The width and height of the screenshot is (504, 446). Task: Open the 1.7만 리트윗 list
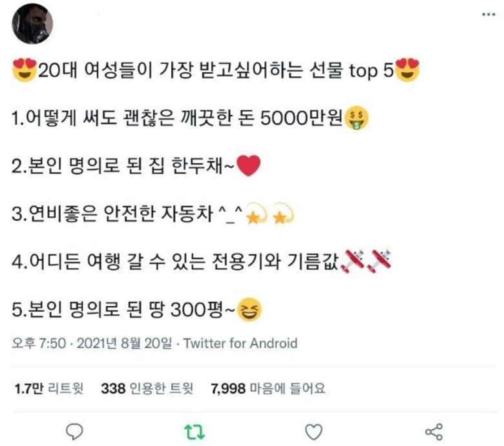[49, 389]
